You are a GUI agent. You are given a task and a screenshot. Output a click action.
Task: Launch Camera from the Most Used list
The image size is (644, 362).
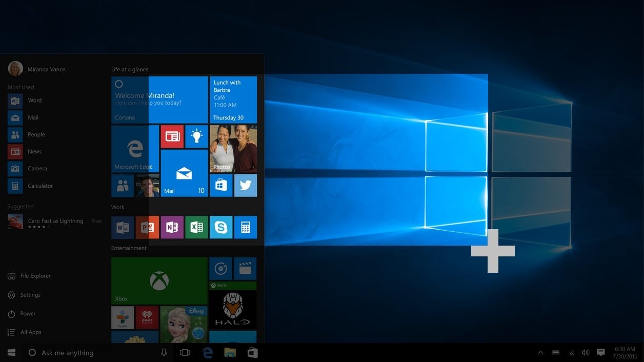(27, 168)
